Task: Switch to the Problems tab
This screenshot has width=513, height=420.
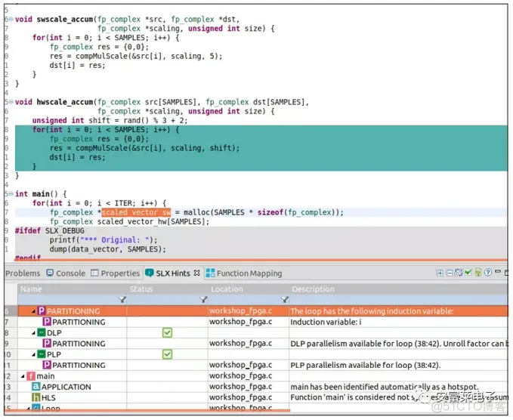Action: (23, 273)
